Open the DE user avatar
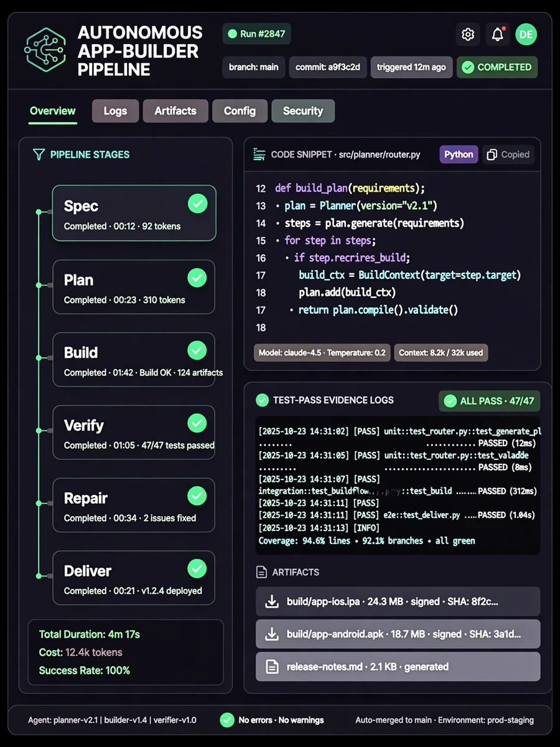560x747 pixels. (526, 34)
